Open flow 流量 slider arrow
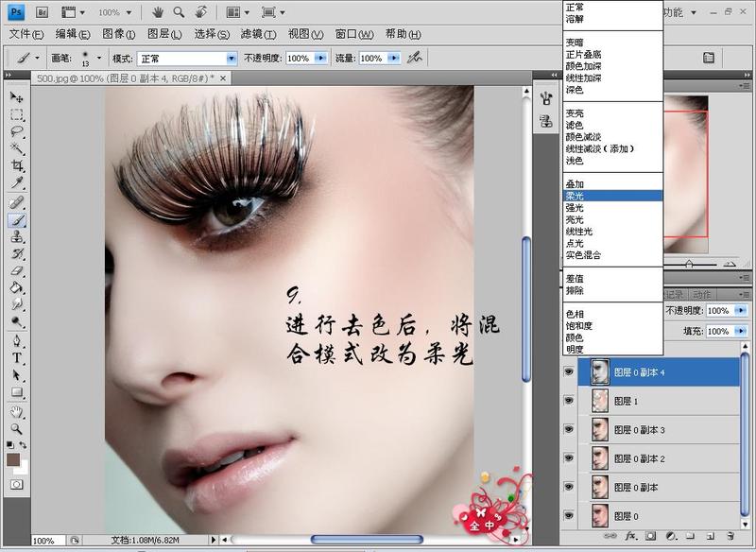The image size is (756, 552). click(x=394, y=59)
